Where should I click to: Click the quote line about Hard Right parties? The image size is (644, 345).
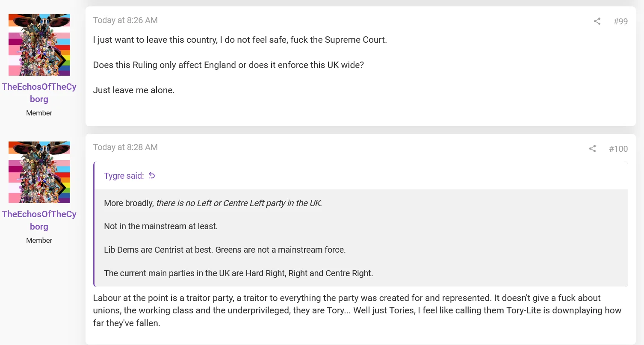(239, 273)
